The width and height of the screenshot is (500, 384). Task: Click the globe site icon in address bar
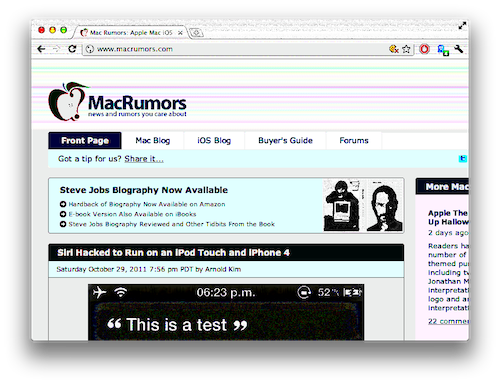pos(90,49)
